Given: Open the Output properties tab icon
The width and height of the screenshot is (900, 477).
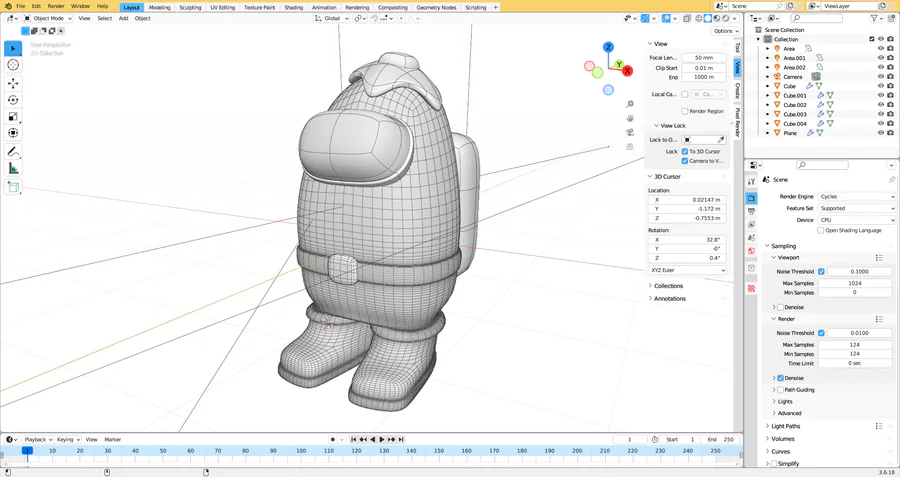Looking at the screenshot, I should [751, 211].
